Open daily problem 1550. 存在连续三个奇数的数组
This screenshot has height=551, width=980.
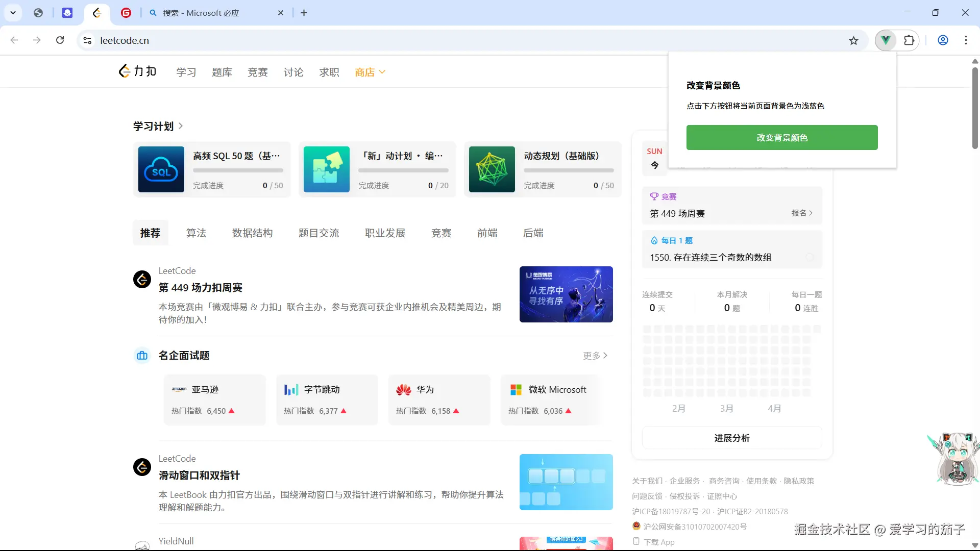[x=710, y=258]
